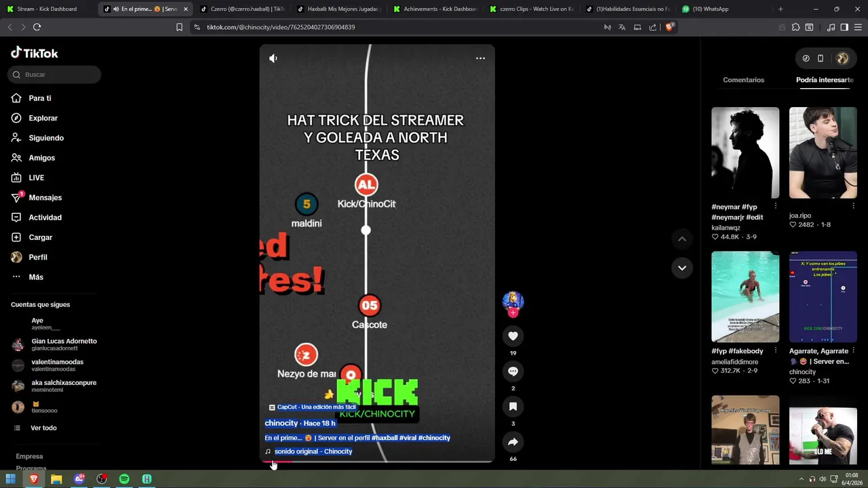Open Spotify from the taskbar
Viewport: 868px width, 488px height.
124,479
